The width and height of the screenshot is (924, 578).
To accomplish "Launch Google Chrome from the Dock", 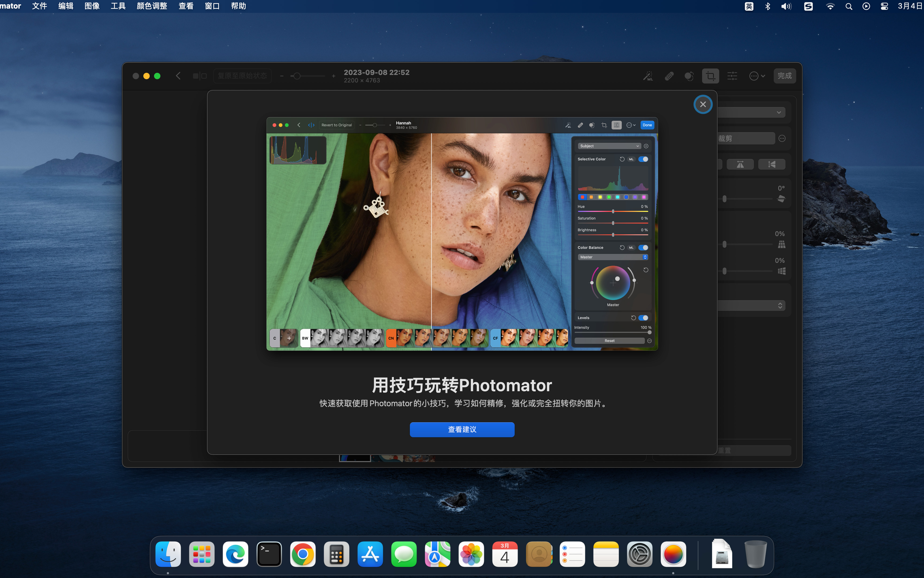I will point(303,554).
